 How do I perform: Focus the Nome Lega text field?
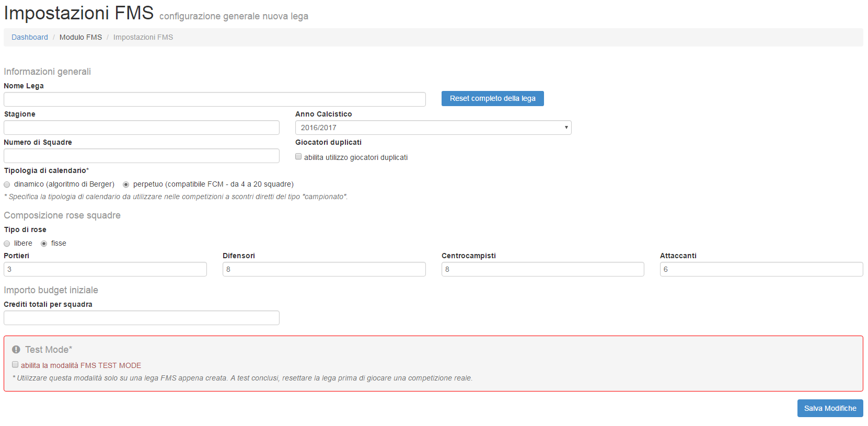pyautogui.click(x=214, y=99)
